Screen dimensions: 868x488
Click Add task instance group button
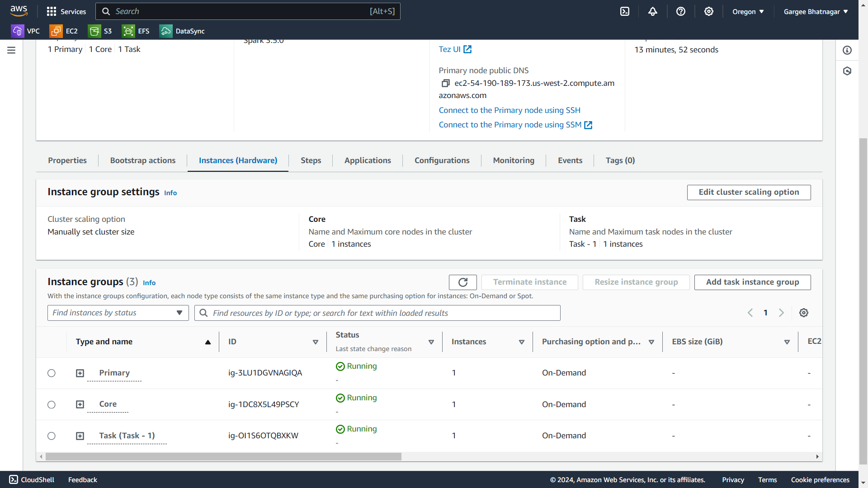(x=752, y=282)
